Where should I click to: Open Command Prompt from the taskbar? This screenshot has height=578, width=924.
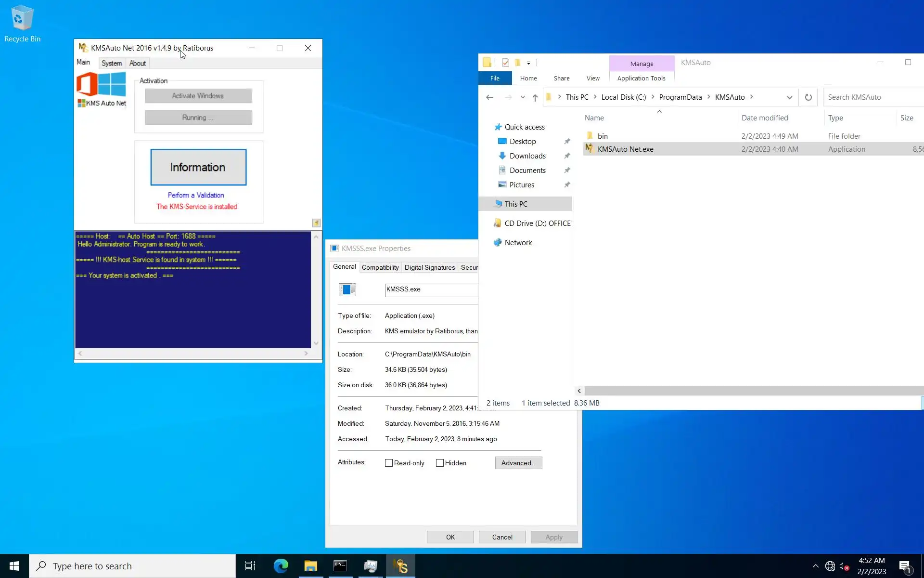pos(340,566)
